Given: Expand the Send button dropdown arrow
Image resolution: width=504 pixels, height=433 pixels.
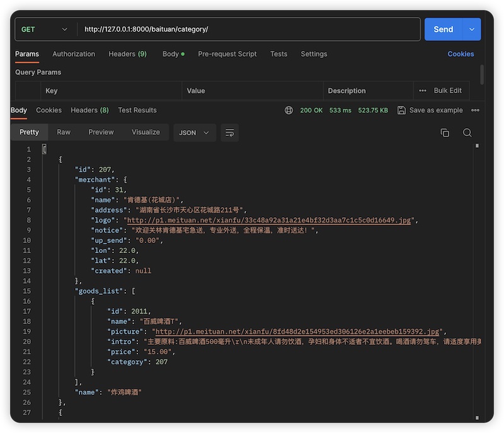Looking at the screenshot, I should (x=471, y=29).
